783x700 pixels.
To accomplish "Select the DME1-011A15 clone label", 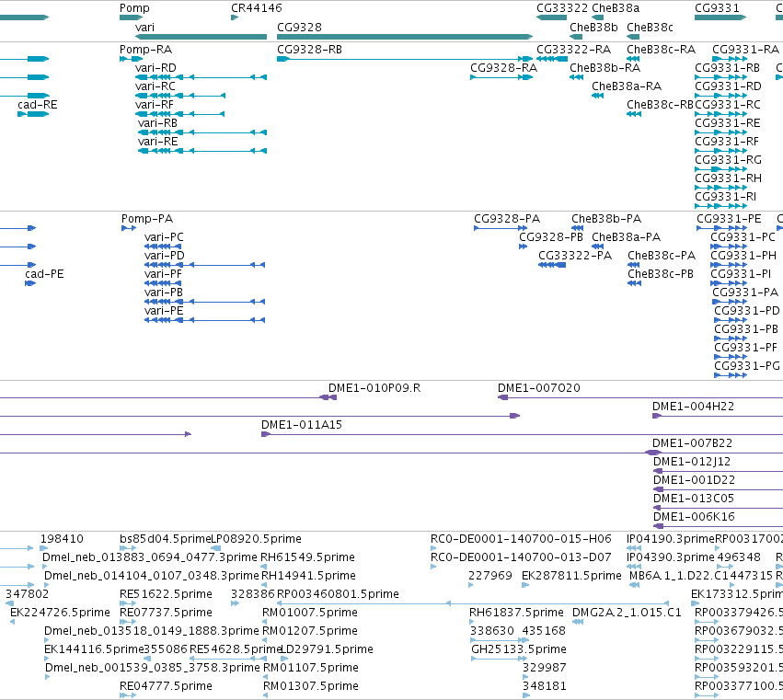I will pos(301,425).
